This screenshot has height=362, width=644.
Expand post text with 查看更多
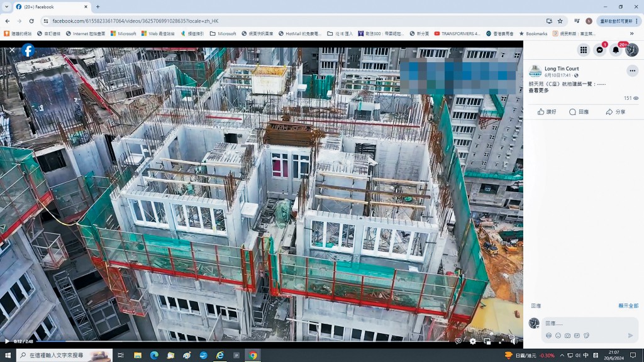(538, 90)
